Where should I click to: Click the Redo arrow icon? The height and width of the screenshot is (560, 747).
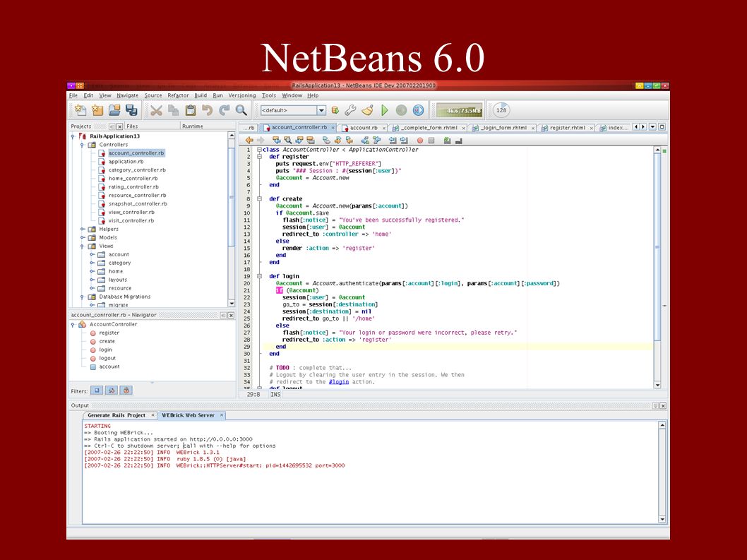[224, 111]
